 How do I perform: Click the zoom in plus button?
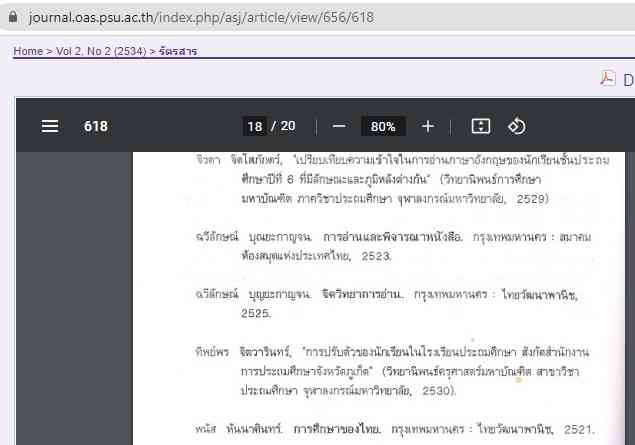tap(428, 126)
